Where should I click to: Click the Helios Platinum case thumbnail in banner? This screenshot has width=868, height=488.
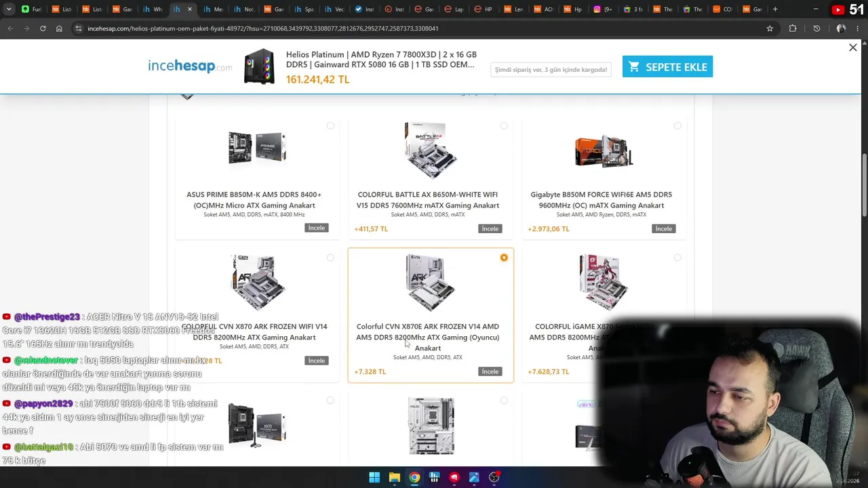(259, 66)
